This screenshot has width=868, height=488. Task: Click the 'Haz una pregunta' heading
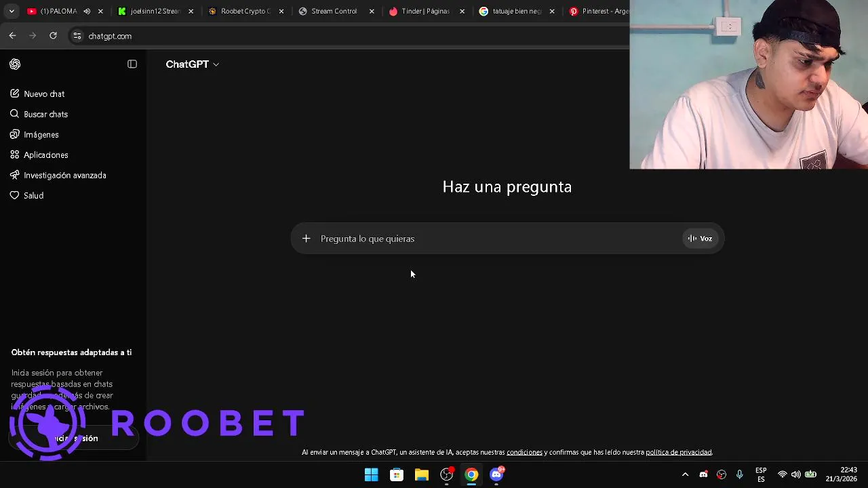(x=507, y=187)
